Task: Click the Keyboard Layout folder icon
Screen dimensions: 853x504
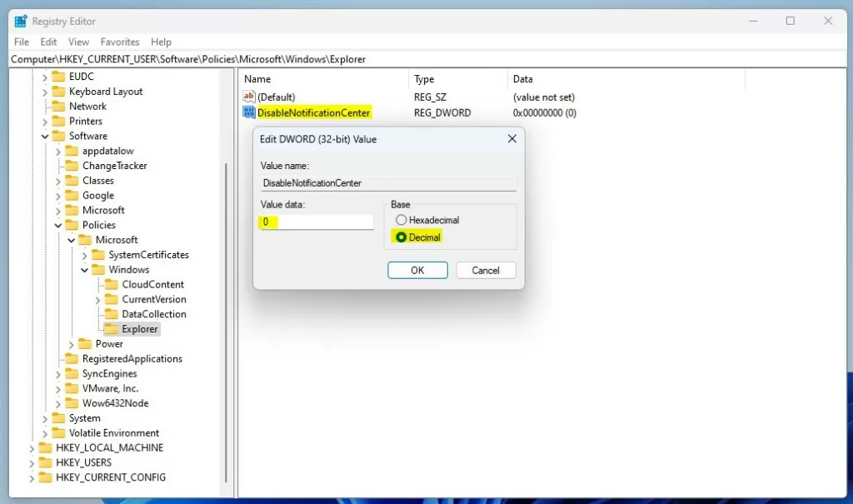Action: [58, 92]
